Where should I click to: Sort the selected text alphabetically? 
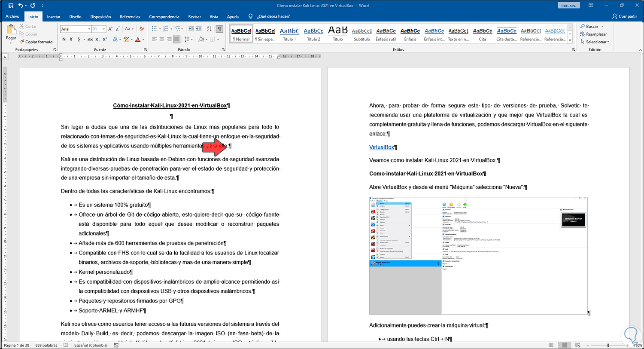(x=209, y=29)
